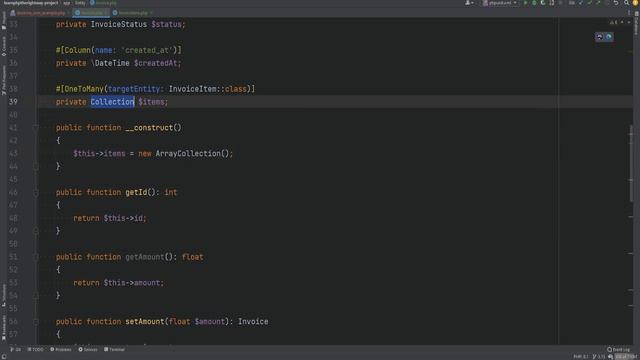Commit changes with the green checkmark icon
This screenshot has height=360, width=640.
point(589,3)
